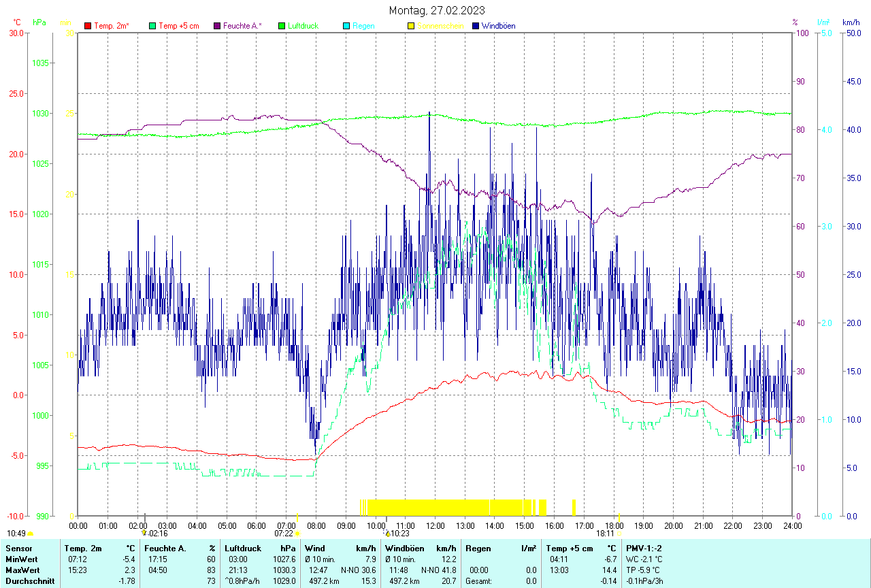Click the minimum temperature value -5.4

(129, 559)
